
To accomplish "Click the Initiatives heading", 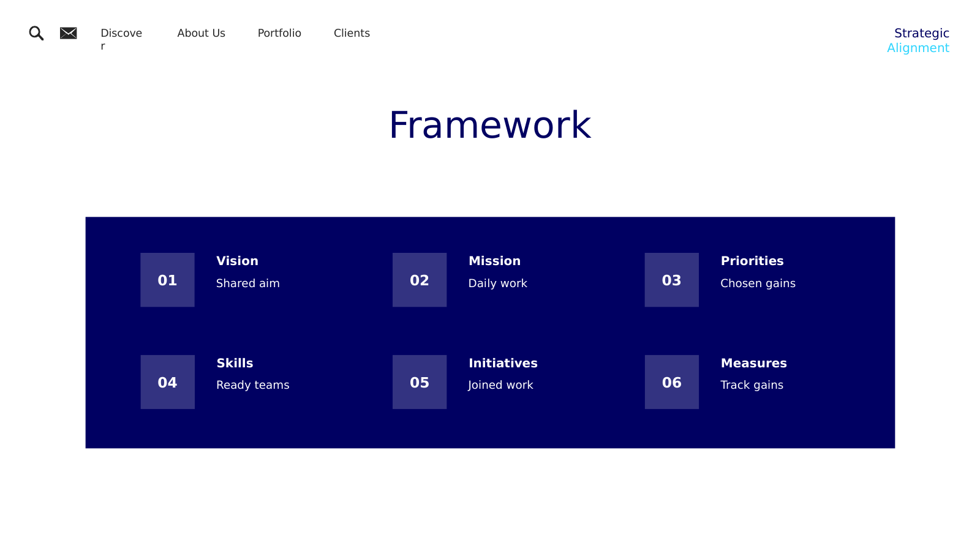I will point(503,363).
